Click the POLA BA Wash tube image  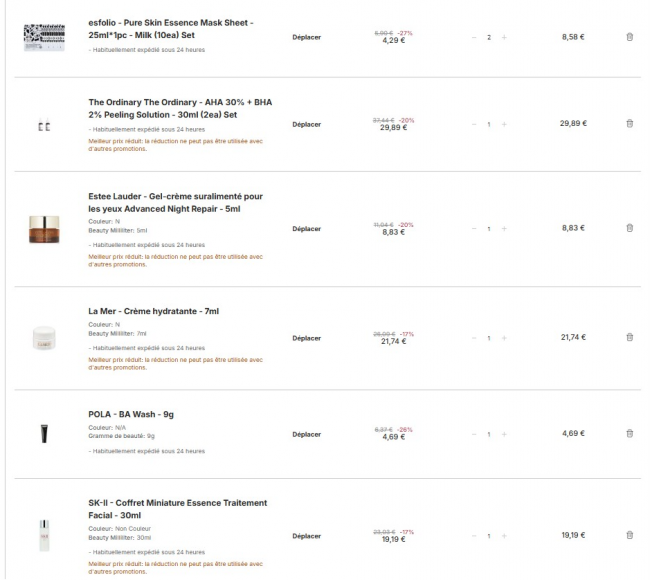pyautogui.click(x=44, y=433)
